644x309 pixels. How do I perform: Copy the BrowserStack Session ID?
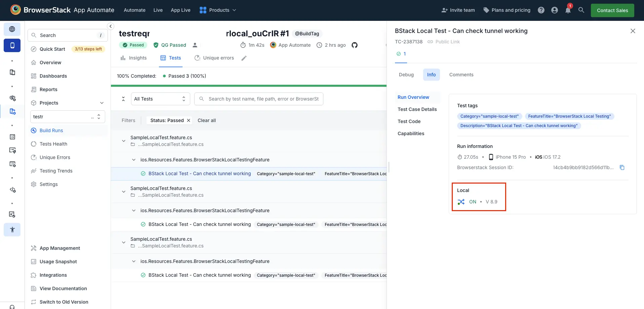[622, 167]
